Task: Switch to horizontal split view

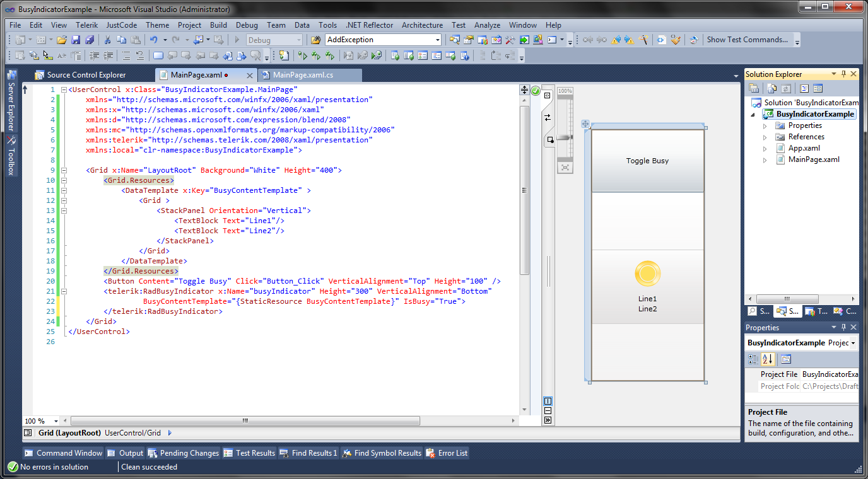Action: click(548, 411)
